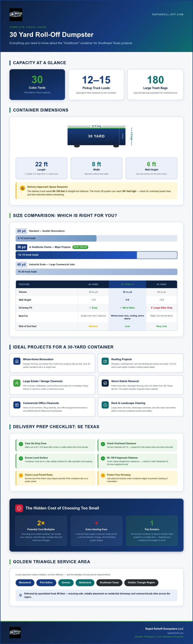Image resolution: width=193 pixels, height=644 pixels.
Task: Click the 12–15 Pickup Truck Loads card
Action: (96, 85)
